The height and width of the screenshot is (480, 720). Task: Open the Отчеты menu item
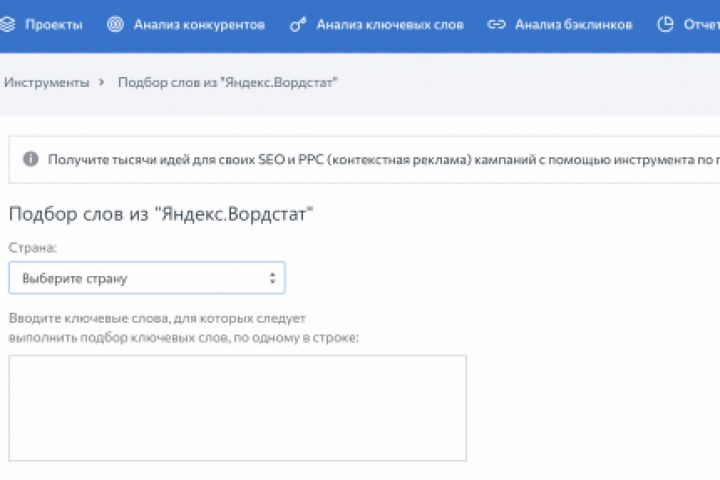[702, 24]
